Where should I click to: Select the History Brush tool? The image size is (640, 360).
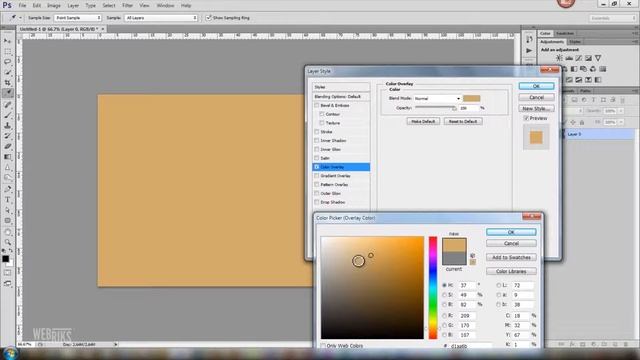[x=7, y=136]
